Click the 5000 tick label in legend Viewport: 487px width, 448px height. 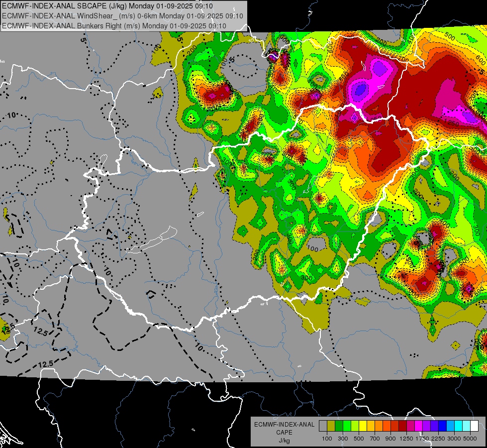(x=470, y=439)
